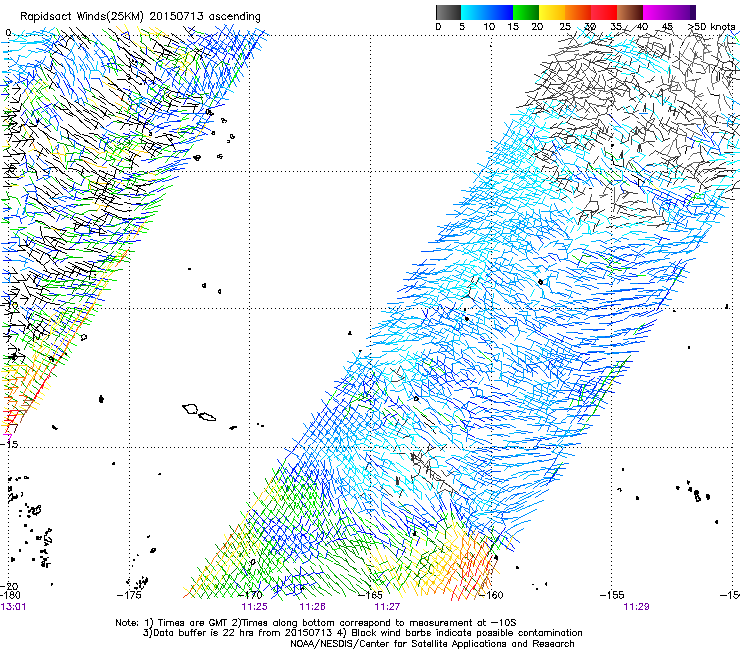Click the legend label '45' knots
The width and height of the screenshot is (740, 650).
tap(667, 27)
